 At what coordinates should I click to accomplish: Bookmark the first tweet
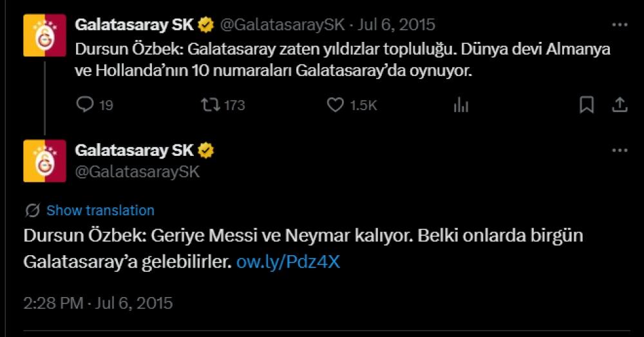tap(587, 104)
